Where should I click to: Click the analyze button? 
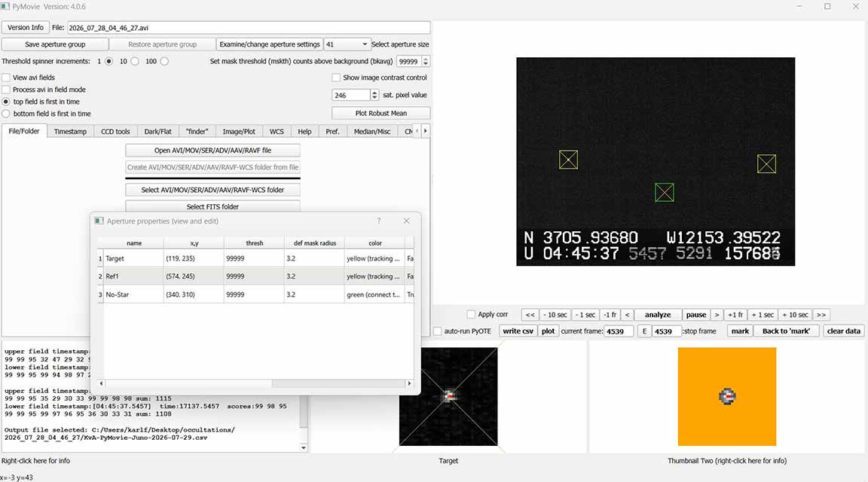coord(658,315)
